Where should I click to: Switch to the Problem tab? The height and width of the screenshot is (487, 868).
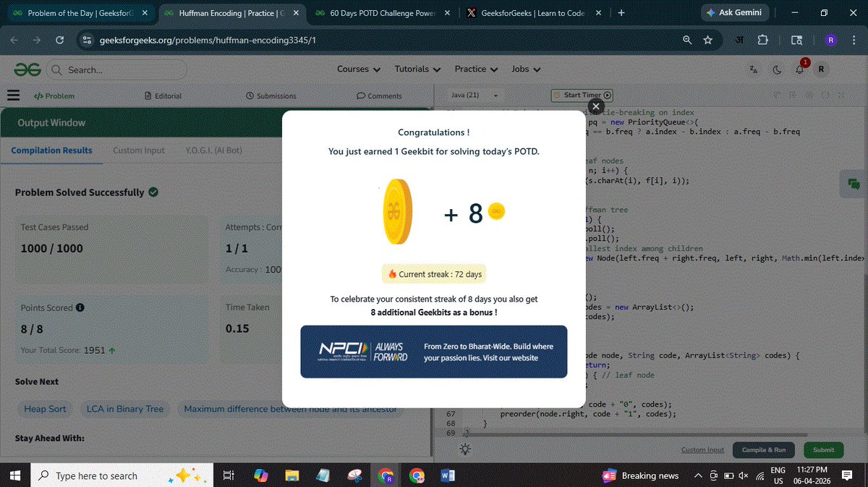point(54,96)
